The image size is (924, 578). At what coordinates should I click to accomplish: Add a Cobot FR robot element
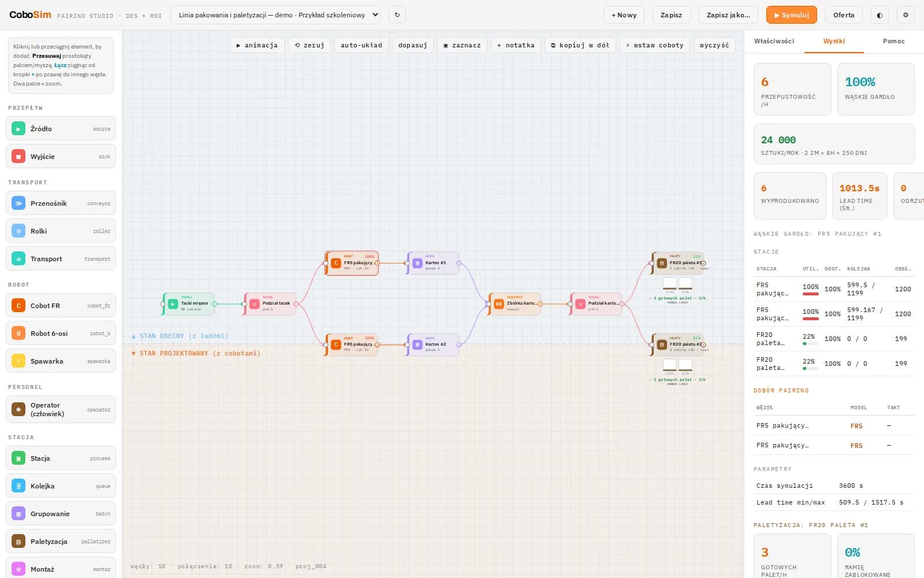point(61,306)
